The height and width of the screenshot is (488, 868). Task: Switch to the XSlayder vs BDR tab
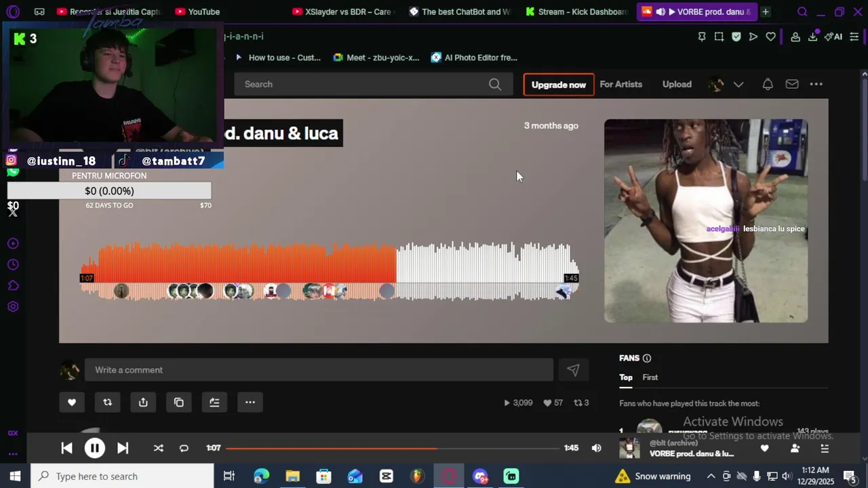342,12
